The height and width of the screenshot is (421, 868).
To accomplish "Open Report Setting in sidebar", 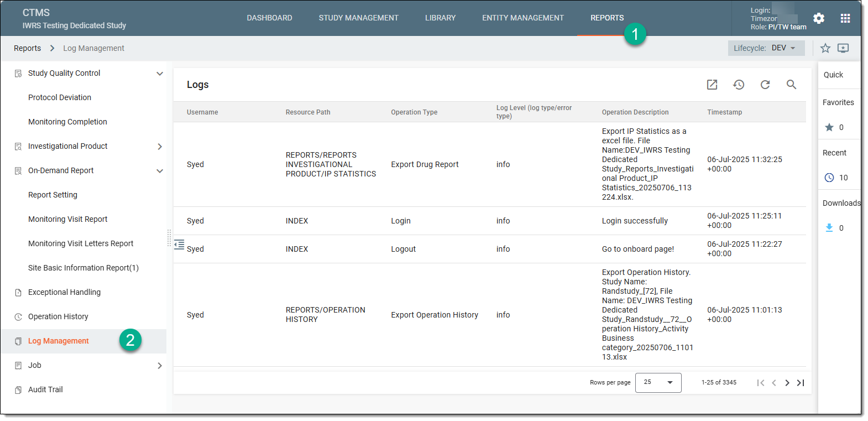I will click(x=53, y=195).
